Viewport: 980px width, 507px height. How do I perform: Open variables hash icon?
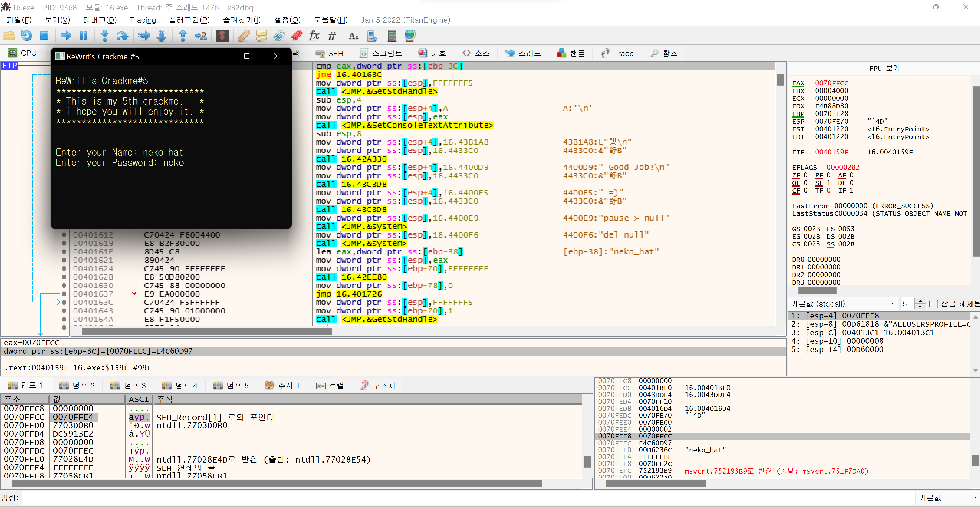332,36
